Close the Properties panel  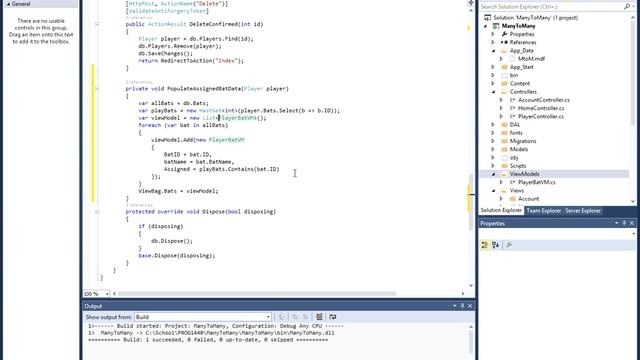click(x=632, y=223)
